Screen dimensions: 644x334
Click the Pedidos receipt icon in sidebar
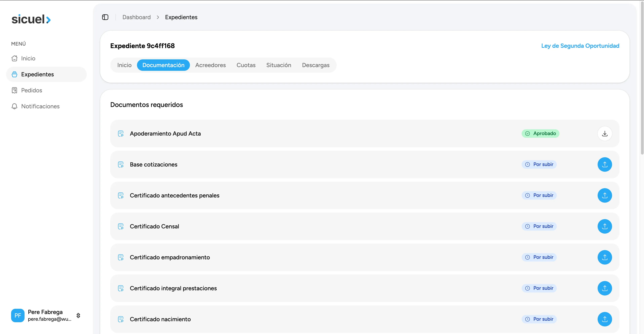click(x=14, y=90)
